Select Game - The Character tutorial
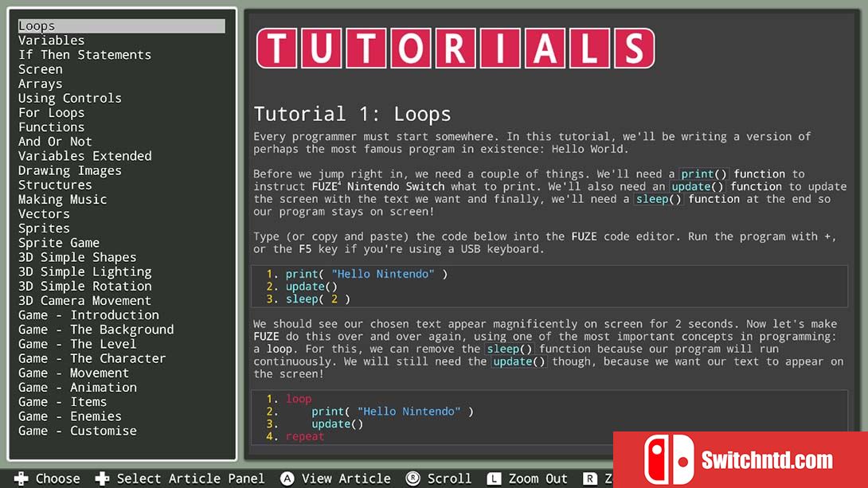868x488 pixels. (x=92, y=358)
